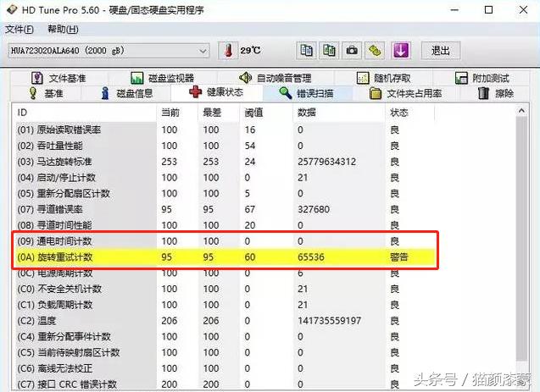Screen dimensions: 540x392
Task: Select row (C2) 温度
Action: click(x=224, y=321)
